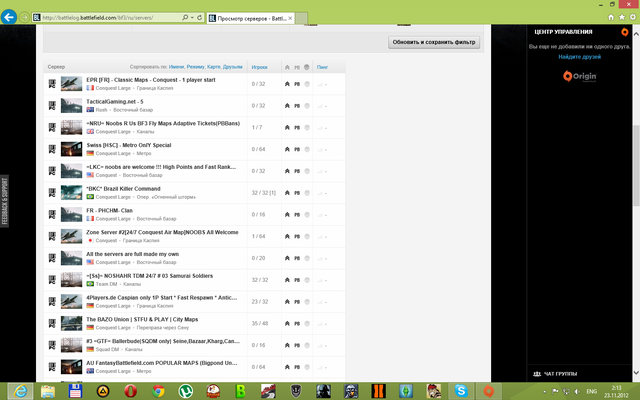Select 'Zone Server #2[24/7 Conquest Air Map' row
640x400 pixels.
(194, 236)
